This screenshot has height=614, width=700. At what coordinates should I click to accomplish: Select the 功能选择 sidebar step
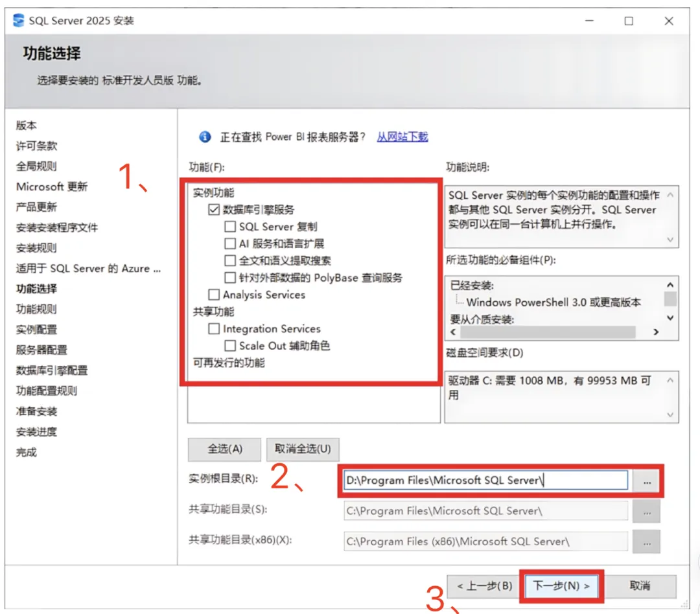point(36,289)
